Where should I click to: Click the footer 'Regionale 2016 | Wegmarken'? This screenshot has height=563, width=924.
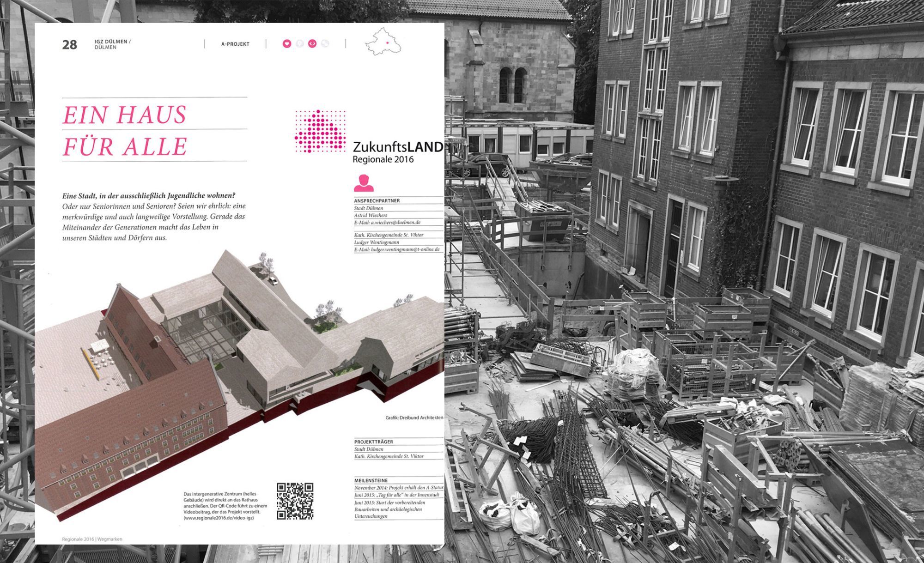pos(92,539)
